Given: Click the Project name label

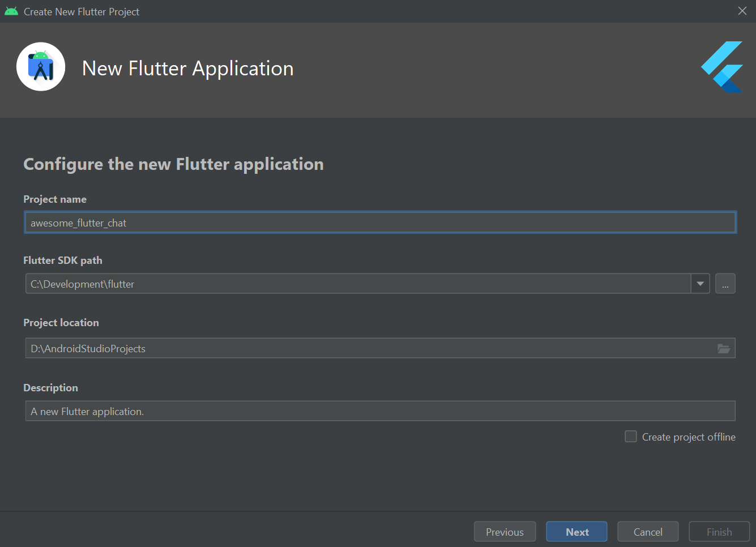Looking at the screenshot, I should pos(55,199).
